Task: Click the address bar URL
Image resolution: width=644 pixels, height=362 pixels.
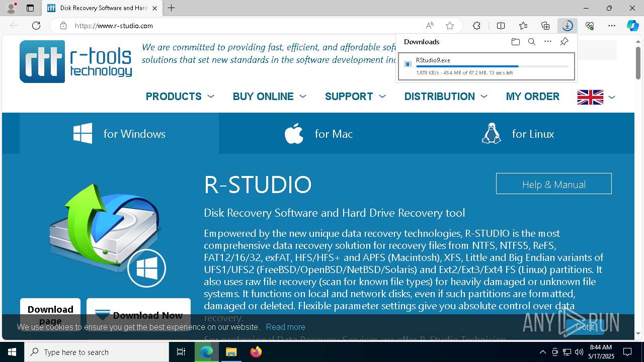Action: tap(114, 26)
